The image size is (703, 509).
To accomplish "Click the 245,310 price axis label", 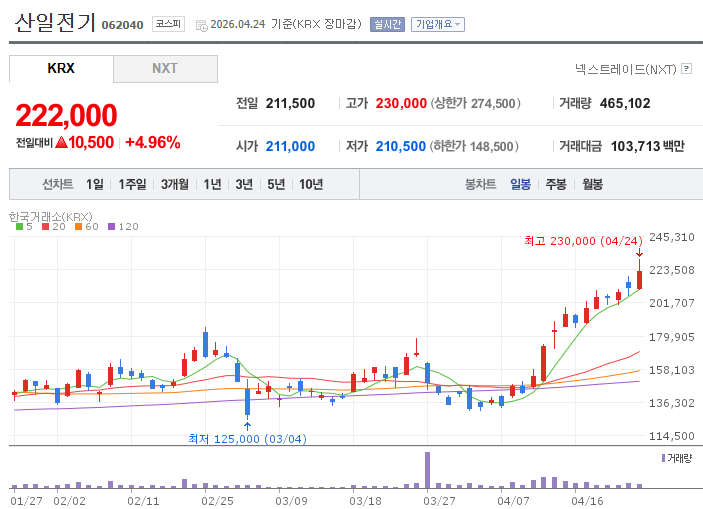I will click(672, 237).
